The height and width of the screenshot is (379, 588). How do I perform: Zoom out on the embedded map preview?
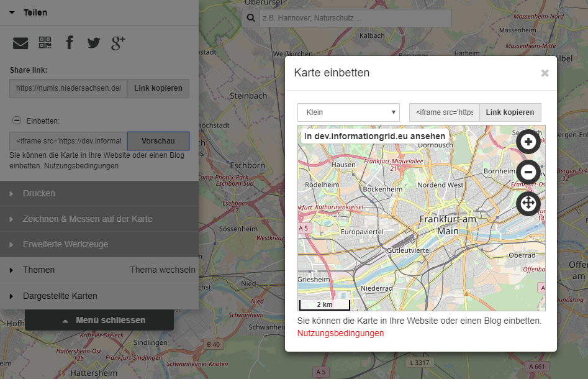(528, 172)
